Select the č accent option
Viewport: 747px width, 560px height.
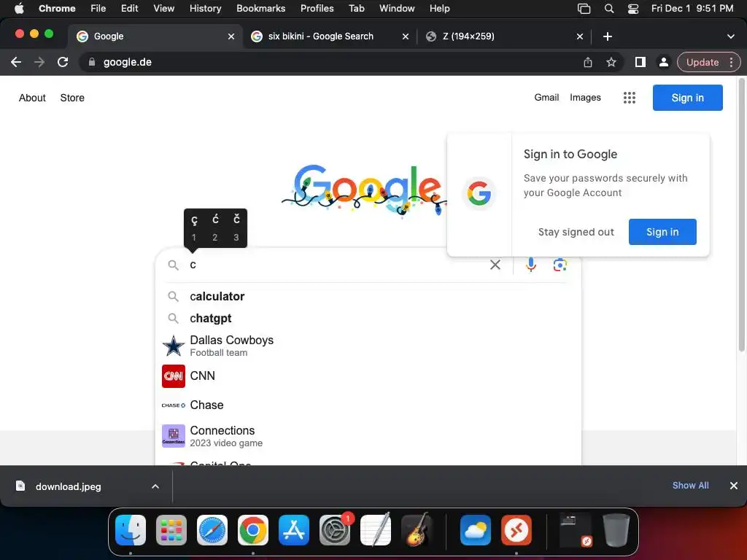coord(236,227)
